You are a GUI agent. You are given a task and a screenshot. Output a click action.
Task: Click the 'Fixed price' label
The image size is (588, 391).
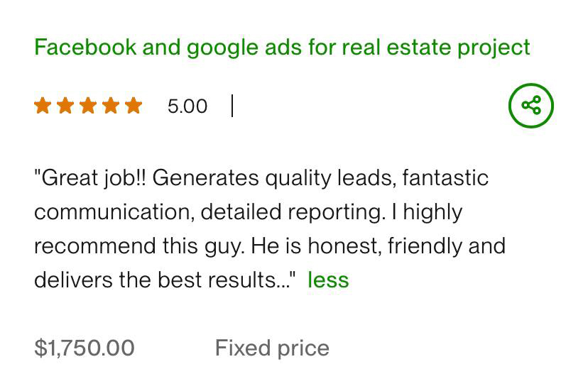coord(272,348)
